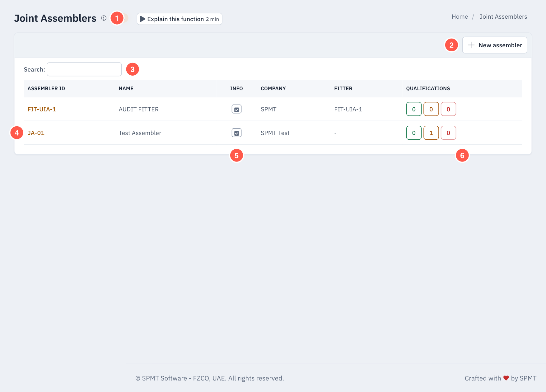Image resolution: width=546 pixels, height=392 pixels.
Task: Select Joint Assemblers breadcrumb item
Action: coord(503,17)
